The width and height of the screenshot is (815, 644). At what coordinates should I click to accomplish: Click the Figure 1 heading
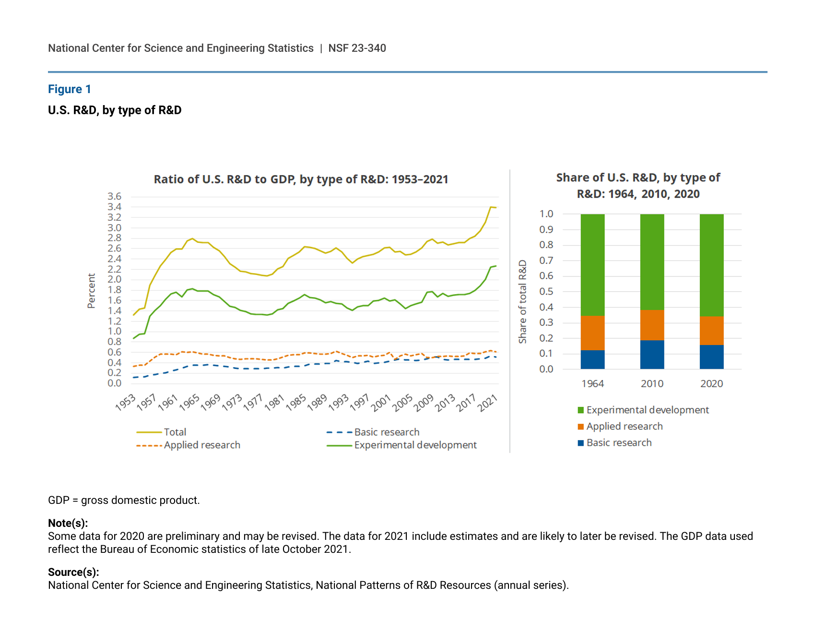(70, 89)
